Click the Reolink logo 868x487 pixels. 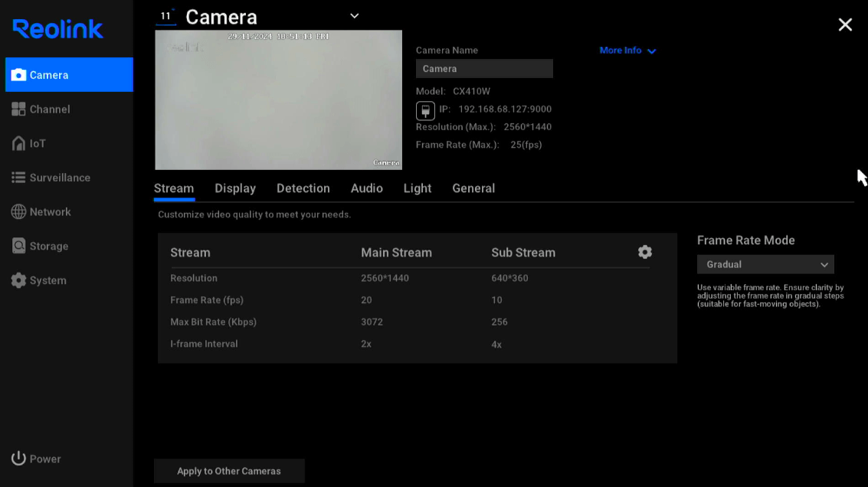(57, 29)
